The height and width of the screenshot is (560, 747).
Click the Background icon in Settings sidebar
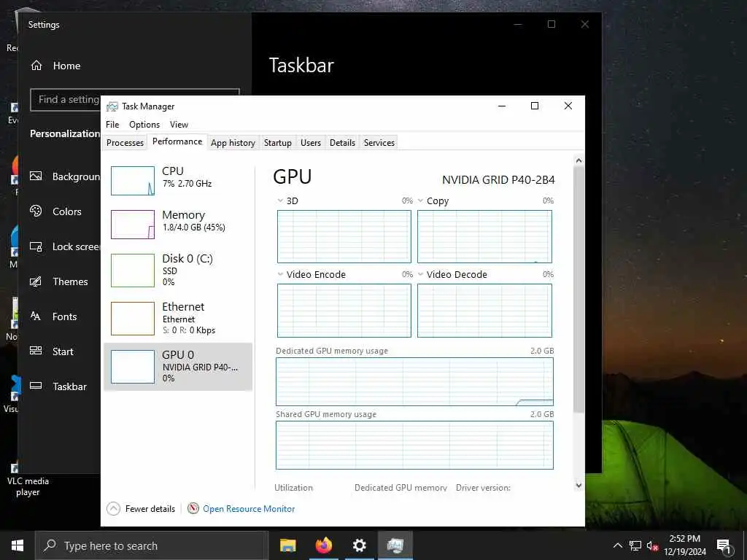pos(36,176)
